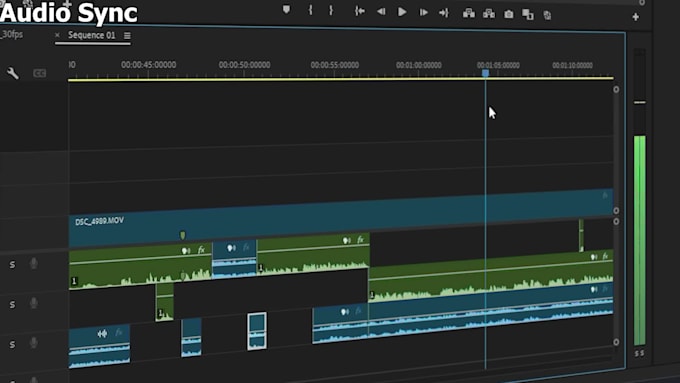Solo the third audio track
The image size is (680, 383).
tap(12, 344)
